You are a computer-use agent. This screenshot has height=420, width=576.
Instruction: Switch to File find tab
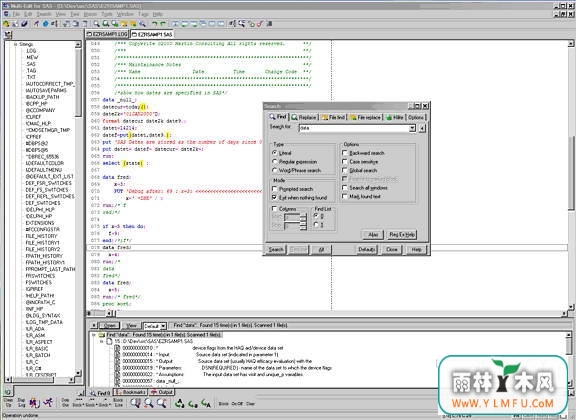[333, 117]
